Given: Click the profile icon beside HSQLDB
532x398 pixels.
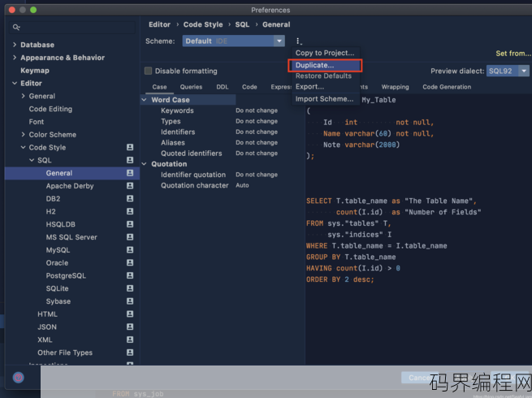Looking at the screenshot, I should pos(130,224).
